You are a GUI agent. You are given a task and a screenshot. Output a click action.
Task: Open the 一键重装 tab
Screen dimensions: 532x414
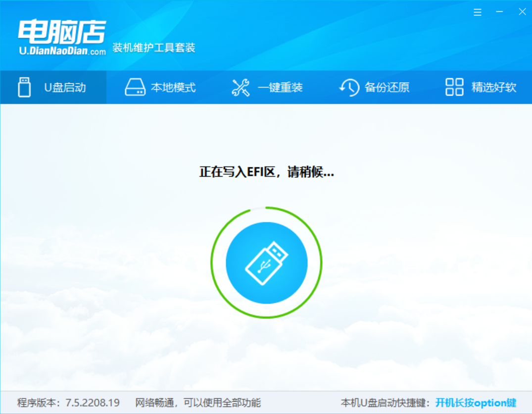point(267,87)
